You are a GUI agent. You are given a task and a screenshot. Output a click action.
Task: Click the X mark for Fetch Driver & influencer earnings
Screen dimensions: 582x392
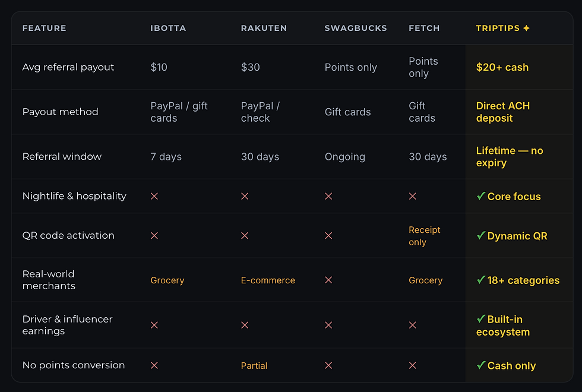(x=412, y=325)
